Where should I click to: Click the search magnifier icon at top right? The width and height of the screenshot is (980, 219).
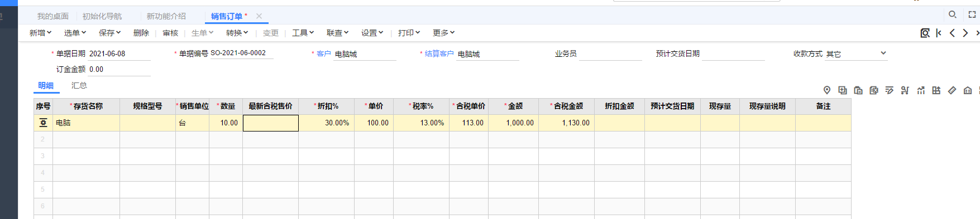tap(953, 14)
